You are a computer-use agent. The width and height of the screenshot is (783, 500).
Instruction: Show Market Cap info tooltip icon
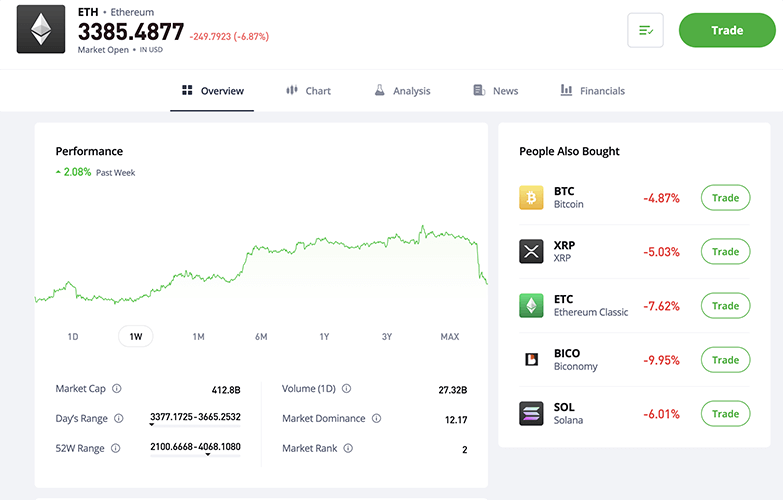[117, 389]
